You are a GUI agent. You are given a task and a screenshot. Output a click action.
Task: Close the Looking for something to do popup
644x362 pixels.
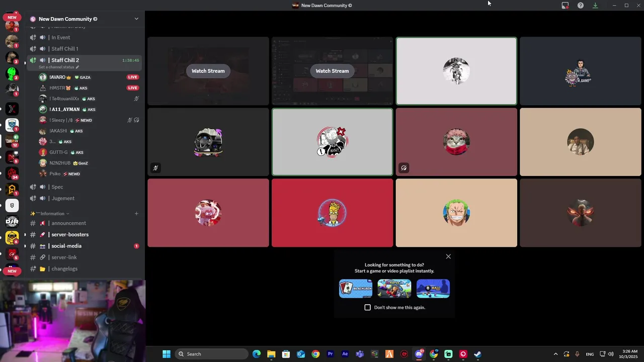[x=448, y=256]
